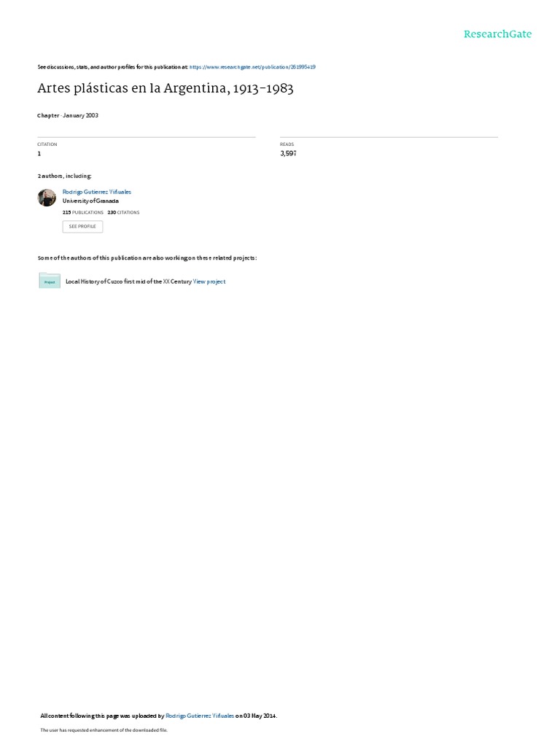Follow the View project link

click(x=209, y=282)
